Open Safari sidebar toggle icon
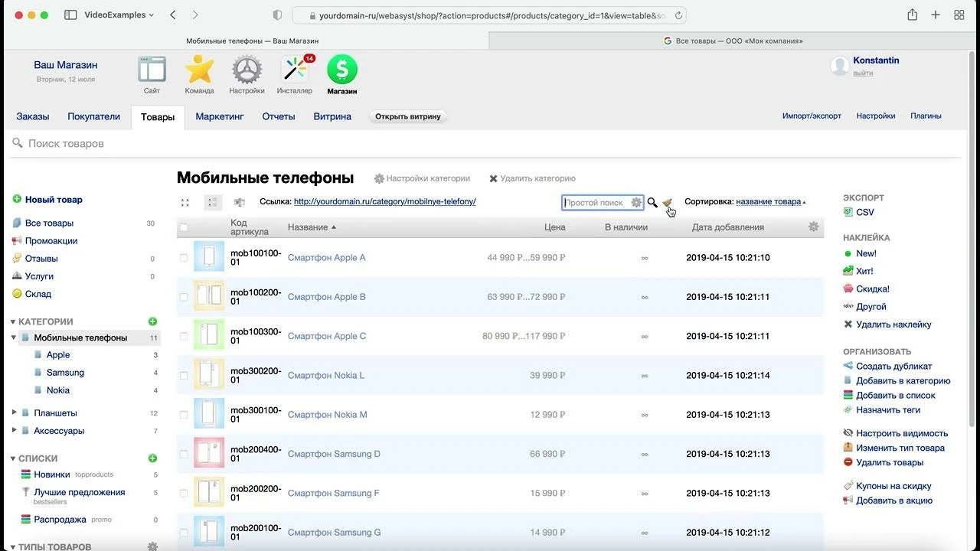The image size is (980, 551). (x=70, y=15)
